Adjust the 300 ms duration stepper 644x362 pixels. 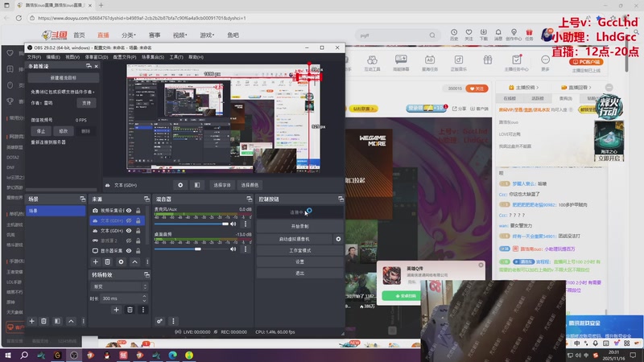point(144,298)
